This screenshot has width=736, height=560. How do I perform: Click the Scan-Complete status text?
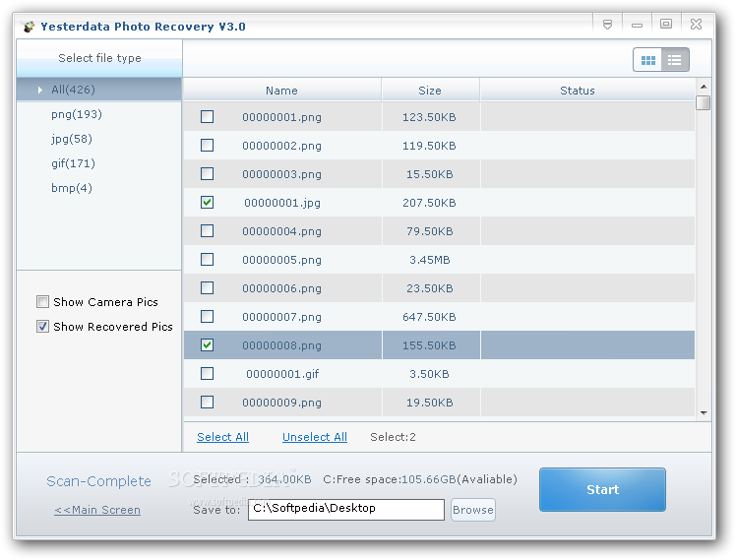98,481
